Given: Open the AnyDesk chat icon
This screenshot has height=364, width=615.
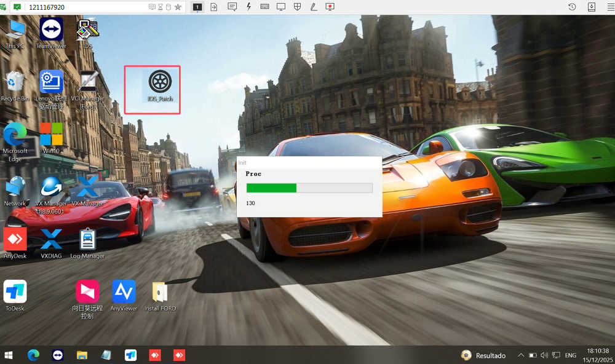Looking at the screenshot, I should (x=232, y=7).
